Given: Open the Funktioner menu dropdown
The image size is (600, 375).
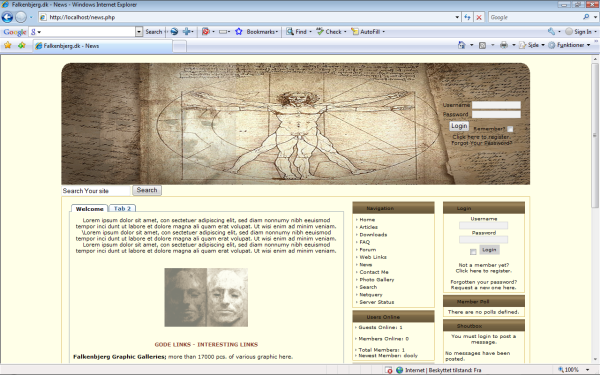Looking at the screenshot, I should click(x=588, y=45).
